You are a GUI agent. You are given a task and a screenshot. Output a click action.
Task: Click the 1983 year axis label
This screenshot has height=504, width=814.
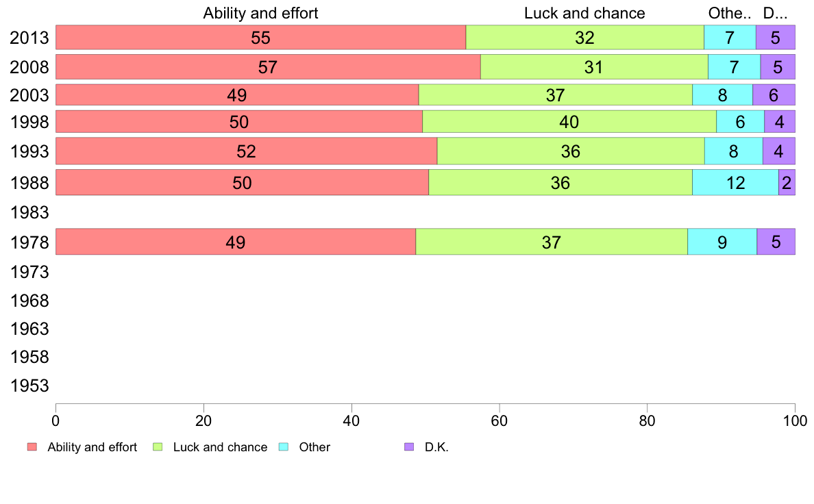(x=29, y=212)
